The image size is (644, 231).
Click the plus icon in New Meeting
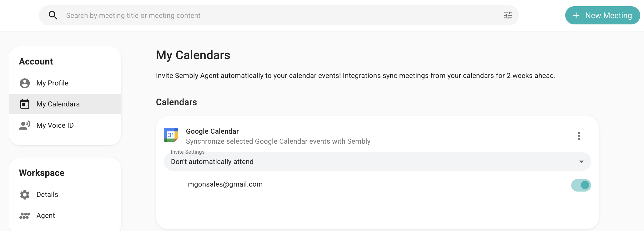(576, 15)
